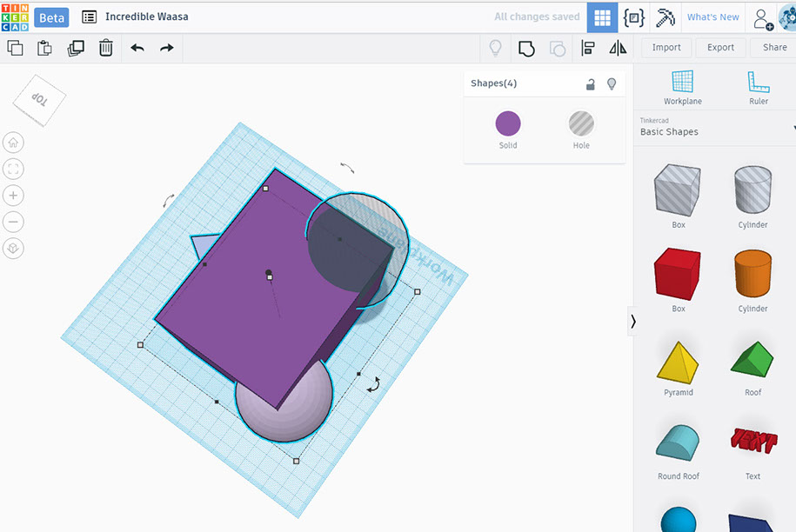Open the What's New link

click(712, 17)
